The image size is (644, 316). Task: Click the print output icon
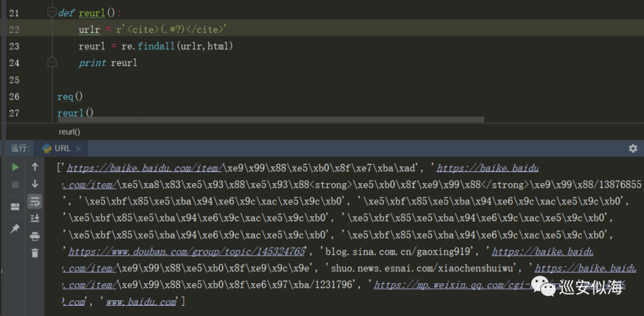[x=35, y=236]
